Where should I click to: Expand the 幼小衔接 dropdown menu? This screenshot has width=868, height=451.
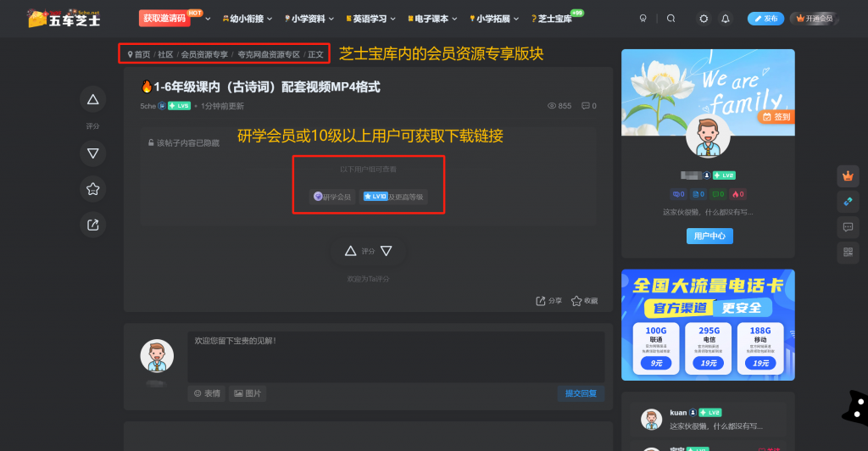click(x=248, y=18)
